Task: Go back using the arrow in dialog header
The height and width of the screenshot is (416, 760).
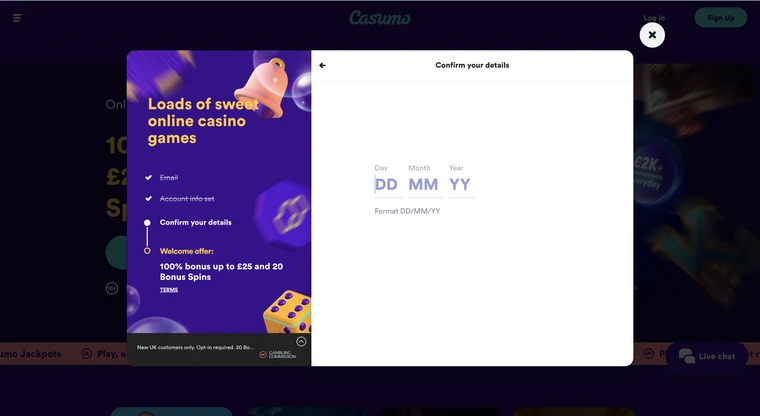Action: [322, 65]
